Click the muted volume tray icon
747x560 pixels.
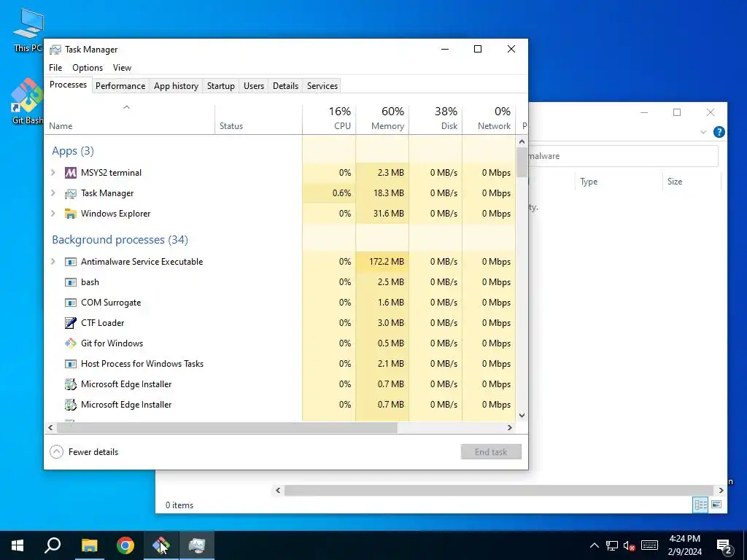point(630,545)
